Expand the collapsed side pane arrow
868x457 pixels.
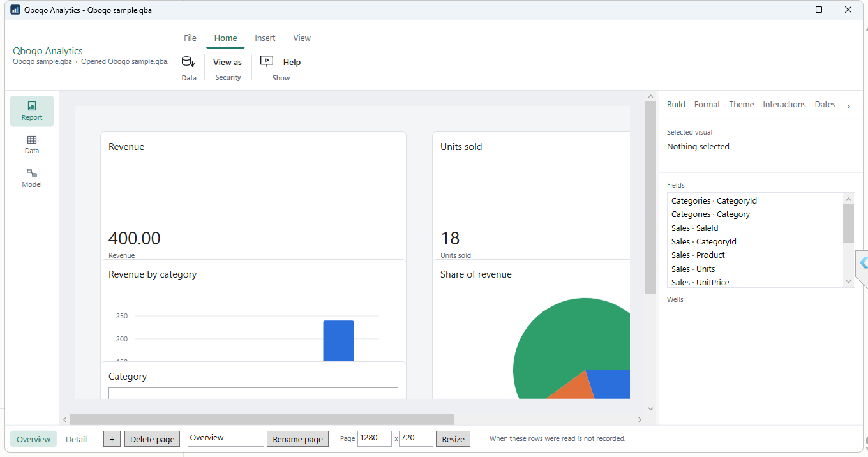point(864,263)
